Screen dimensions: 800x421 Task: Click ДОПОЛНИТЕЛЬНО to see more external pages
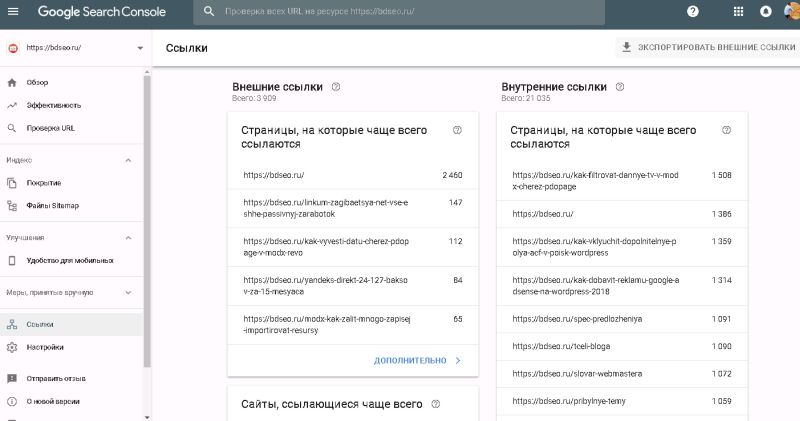[x=417, y=361]
